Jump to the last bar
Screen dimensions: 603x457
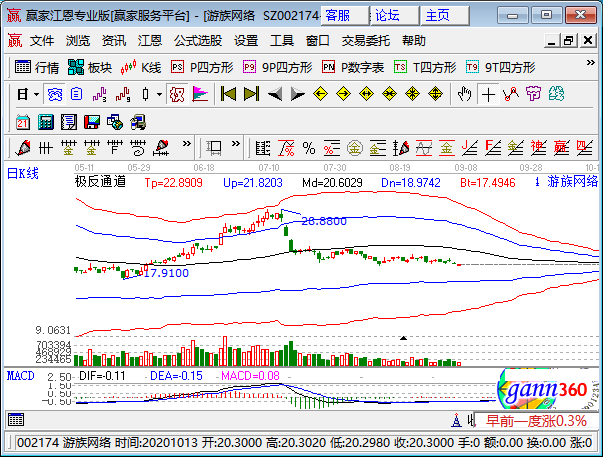pos(252,94)
